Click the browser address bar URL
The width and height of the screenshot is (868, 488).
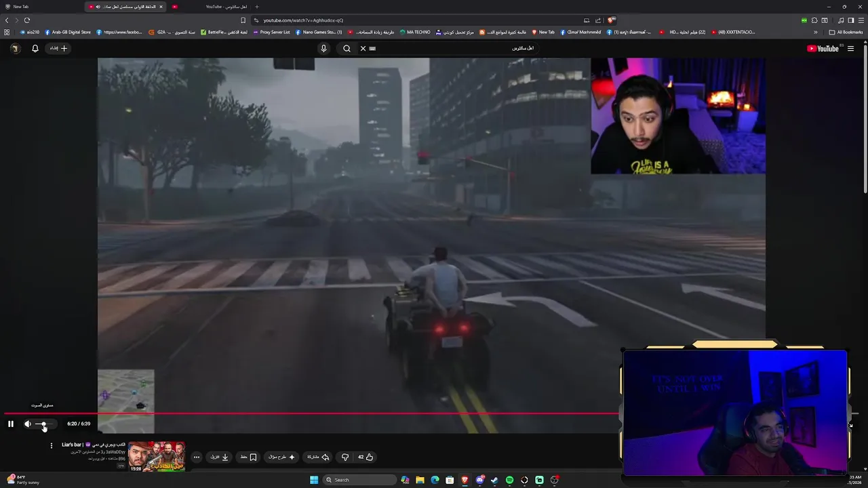(303, 20)
